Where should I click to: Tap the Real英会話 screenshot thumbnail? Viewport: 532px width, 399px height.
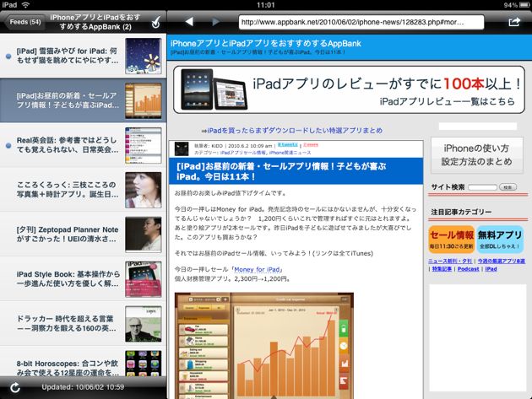coord(144,145)
